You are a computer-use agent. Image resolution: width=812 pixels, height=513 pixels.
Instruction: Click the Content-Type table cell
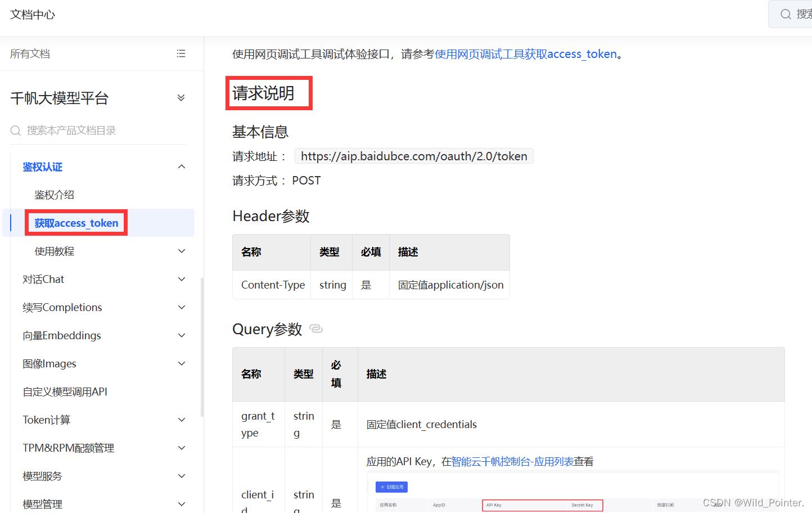pos(273,285)
